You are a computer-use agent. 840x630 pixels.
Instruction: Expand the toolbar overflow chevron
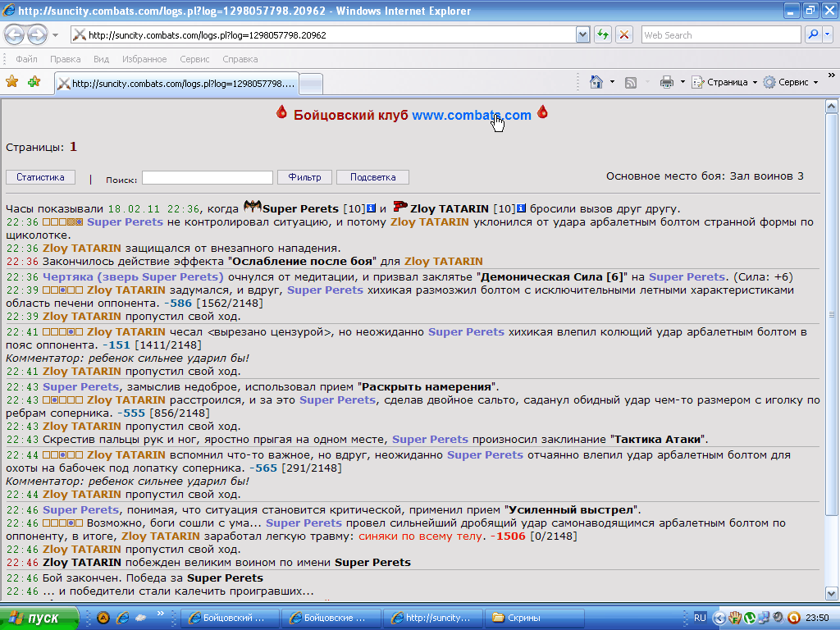832,75
